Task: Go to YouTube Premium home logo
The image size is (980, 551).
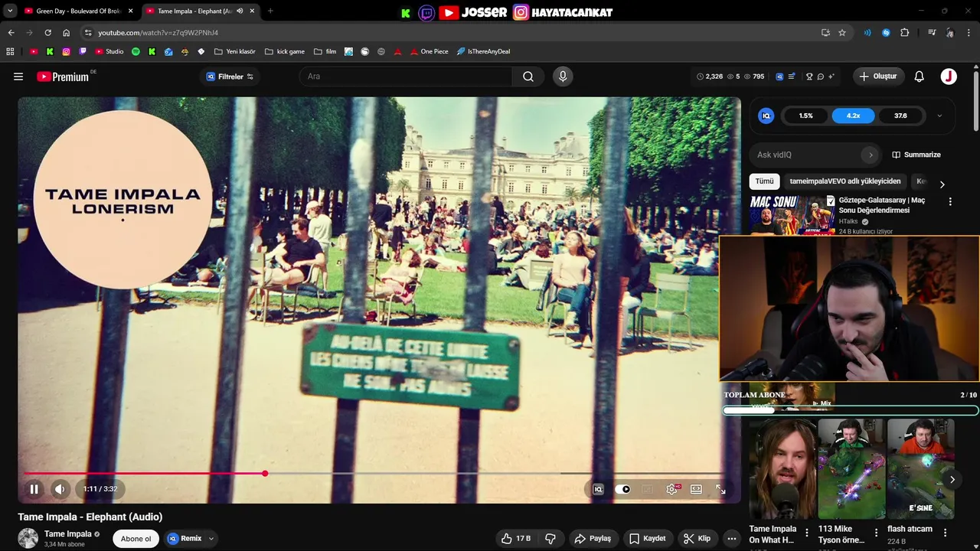Action: tap(63, 77)
